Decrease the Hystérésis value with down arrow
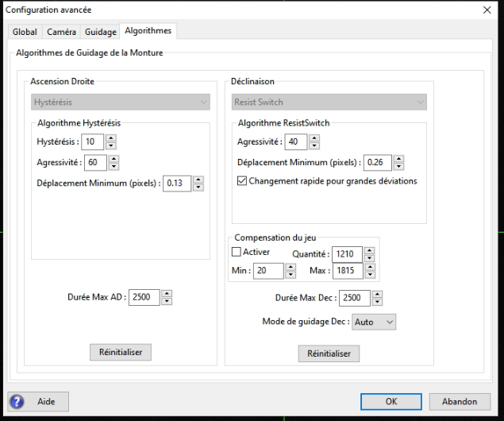This screenshot has width=504, height=421. (x=111, y=145)
